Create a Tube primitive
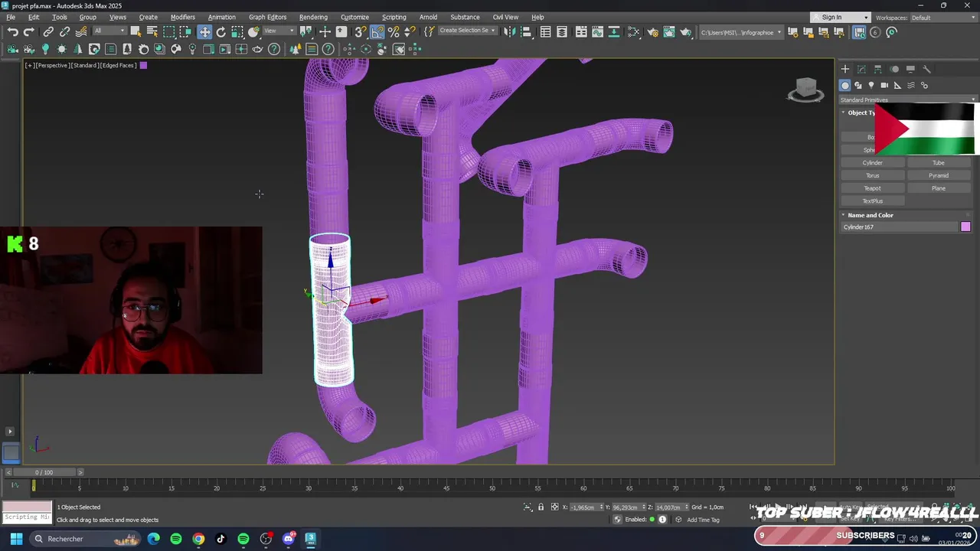This screenshot has height=551, width=980. click(938, 163)
